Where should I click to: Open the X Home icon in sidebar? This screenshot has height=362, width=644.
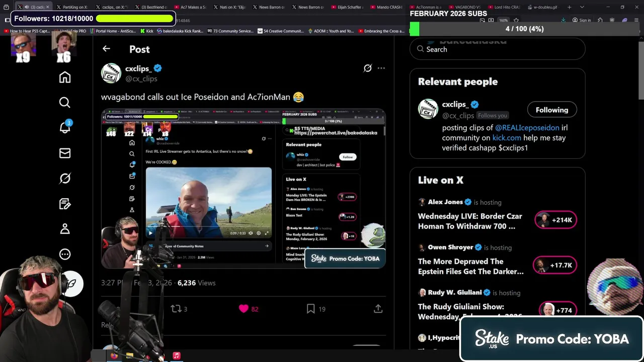click(65, 77)
